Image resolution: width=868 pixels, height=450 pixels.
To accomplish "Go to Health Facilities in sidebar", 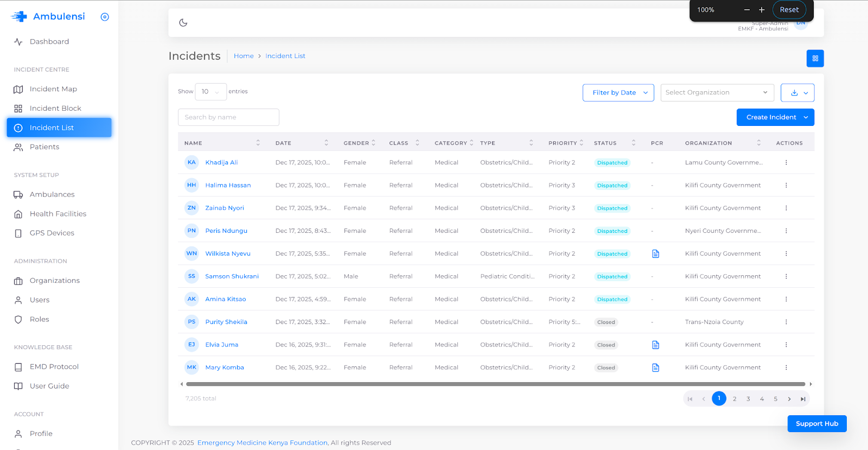I will coord(58,214).
